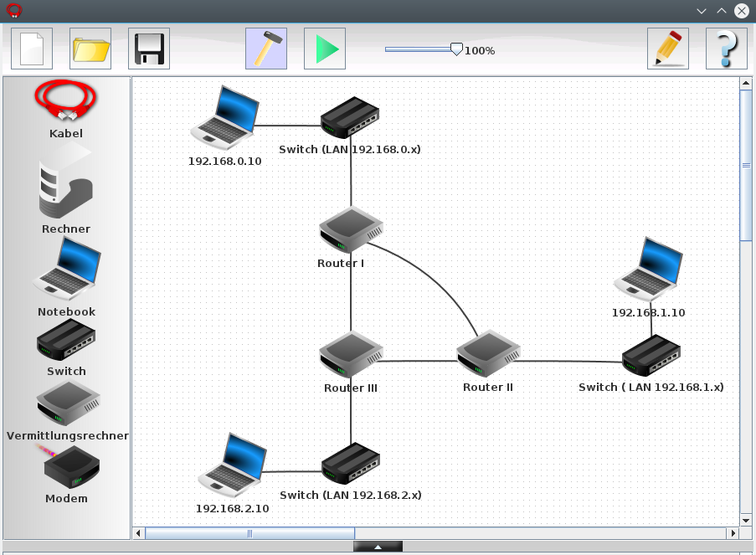This screenshot has width=756, height=555.
Task: Click the New file icon in toolbar
Action: [x=32, y=49]
